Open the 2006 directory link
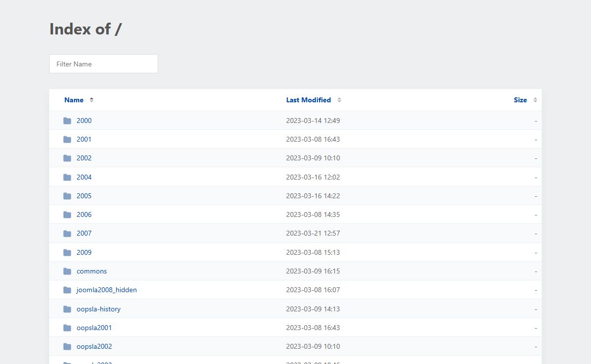 coord(84,214)
